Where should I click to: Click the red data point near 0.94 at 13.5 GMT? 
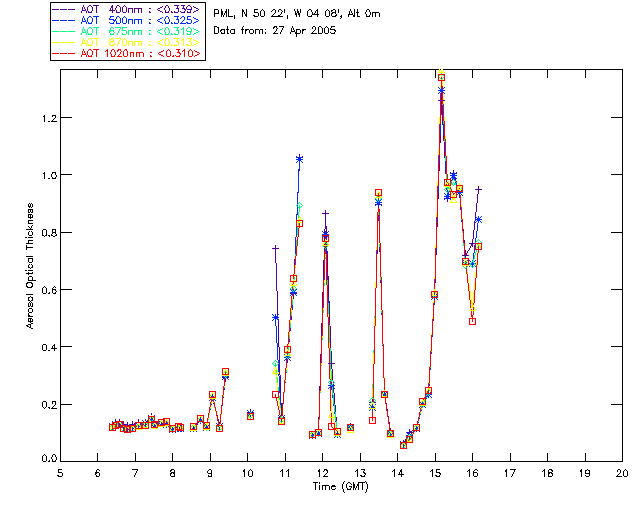pos(378,193)
